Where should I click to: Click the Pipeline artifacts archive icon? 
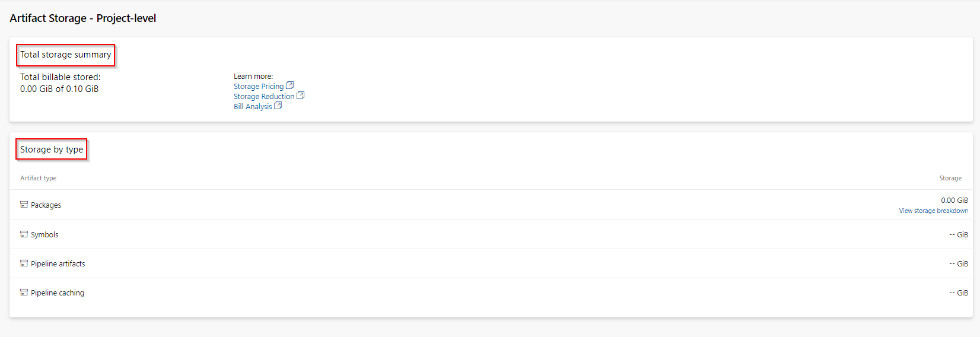coord(24,263)
